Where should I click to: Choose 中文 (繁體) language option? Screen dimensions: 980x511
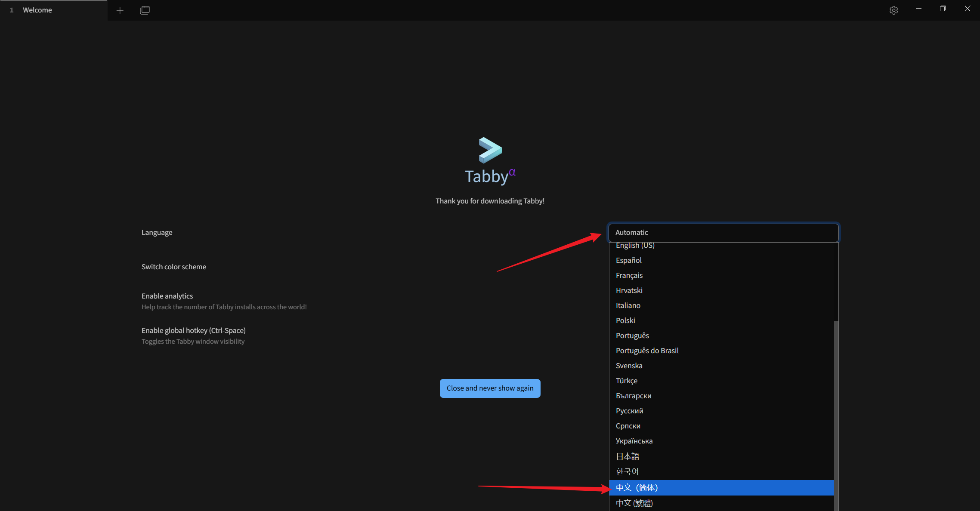pos(721,503)
